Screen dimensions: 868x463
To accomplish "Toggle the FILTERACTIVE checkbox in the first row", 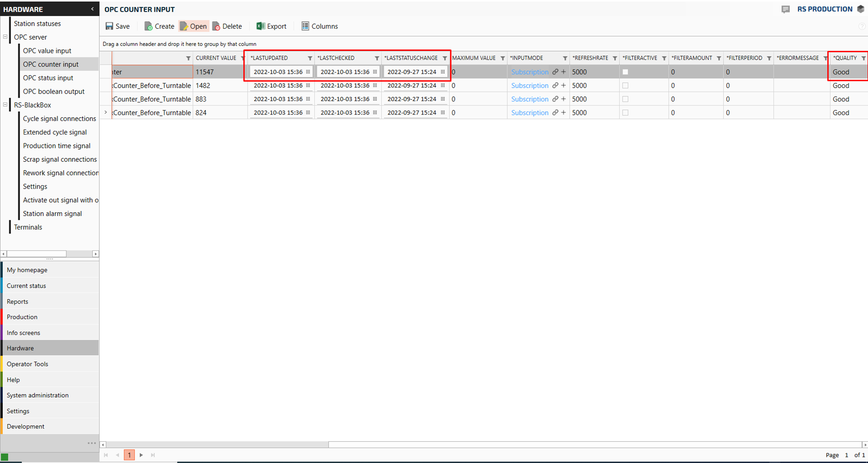I will [x=625, y=72].
